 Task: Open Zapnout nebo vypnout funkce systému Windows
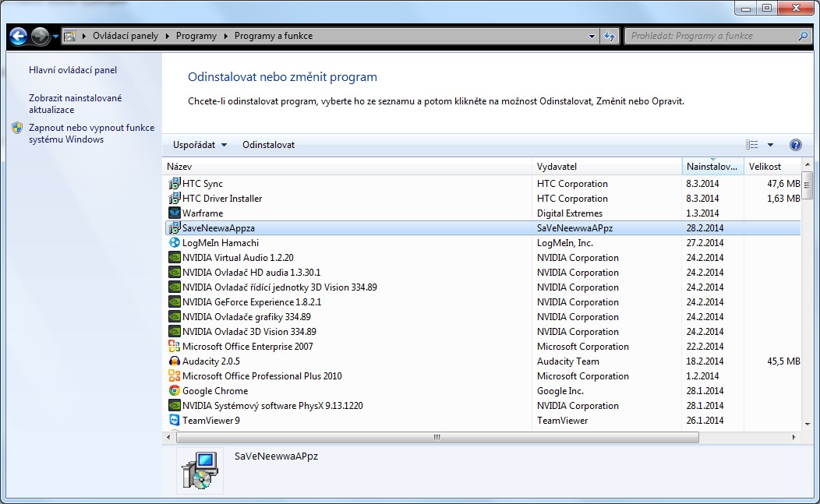tap(91, 133)
